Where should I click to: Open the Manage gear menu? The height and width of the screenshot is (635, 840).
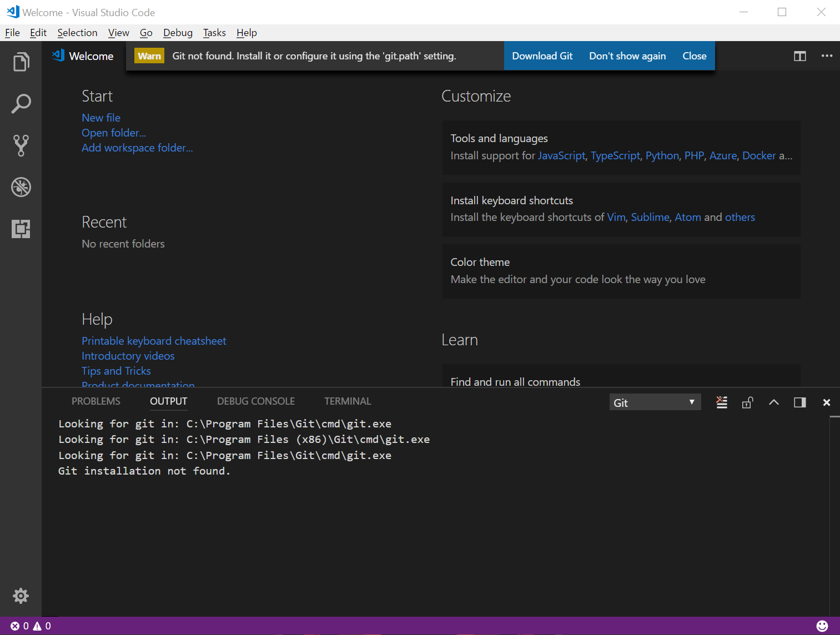point(21,596)
